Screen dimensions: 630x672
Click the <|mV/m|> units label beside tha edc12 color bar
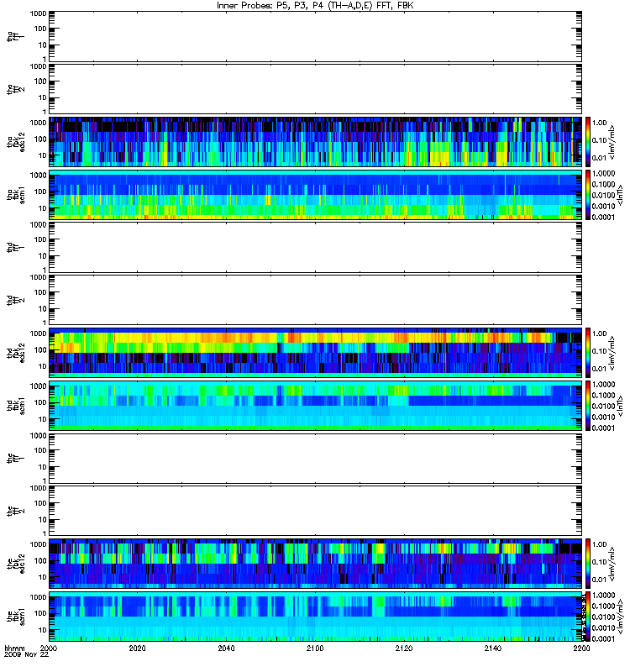[612, 142]
